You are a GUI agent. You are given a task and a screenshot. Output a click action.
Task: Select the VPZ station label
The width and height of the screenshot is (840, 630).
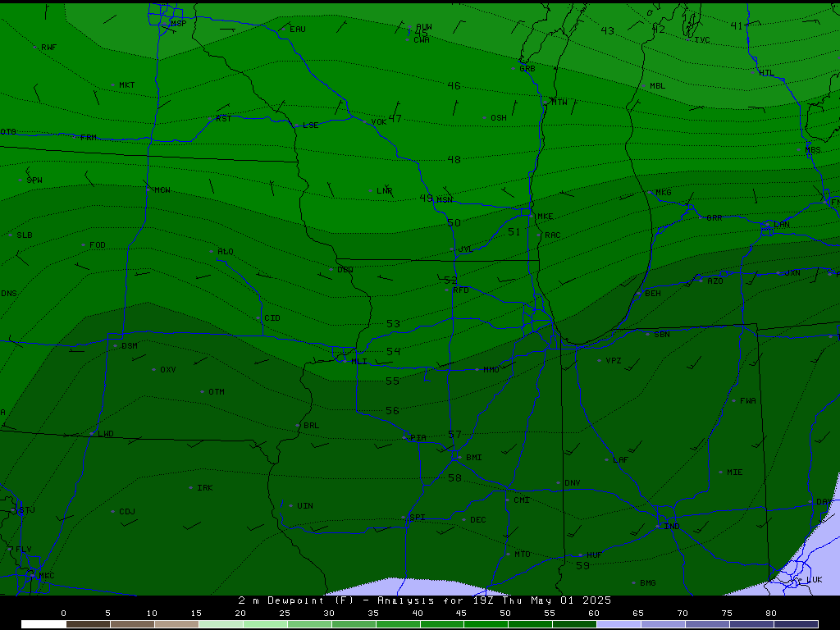pos(614,360)
